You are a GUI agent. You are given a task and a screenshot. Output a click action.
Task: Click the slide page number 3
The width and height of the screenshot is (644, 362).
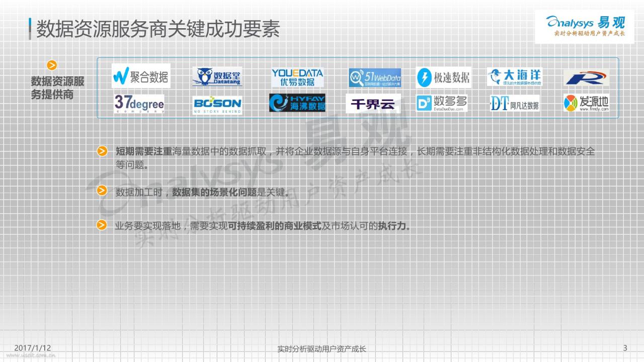tap(625, 348)
